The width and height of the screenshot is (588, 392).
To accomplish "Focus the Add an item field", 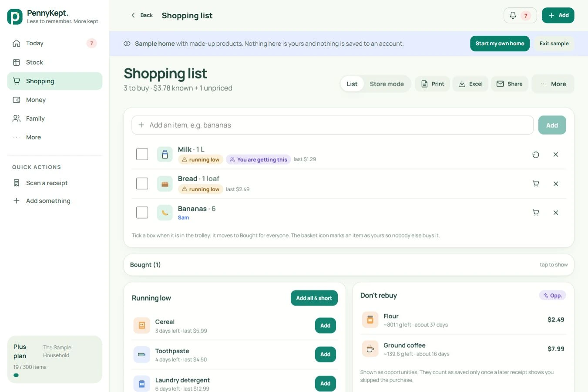I will (x=333, y=125).
